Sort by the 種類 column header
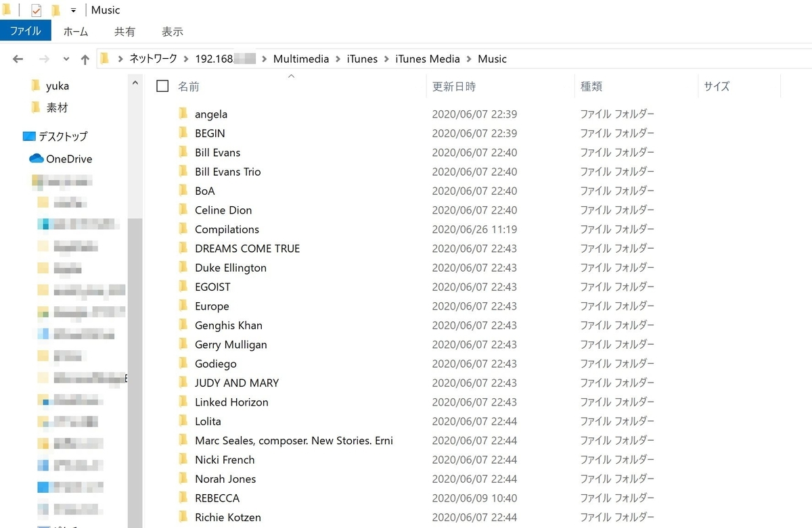Screen dimensions: 812x528 [591, 87]
